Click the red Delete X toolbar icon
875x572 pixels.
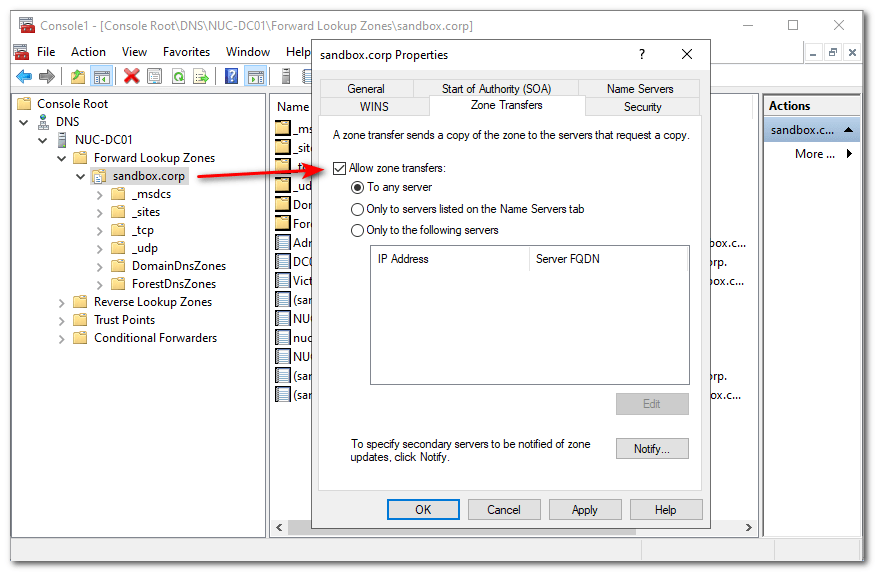pos(131,76)
